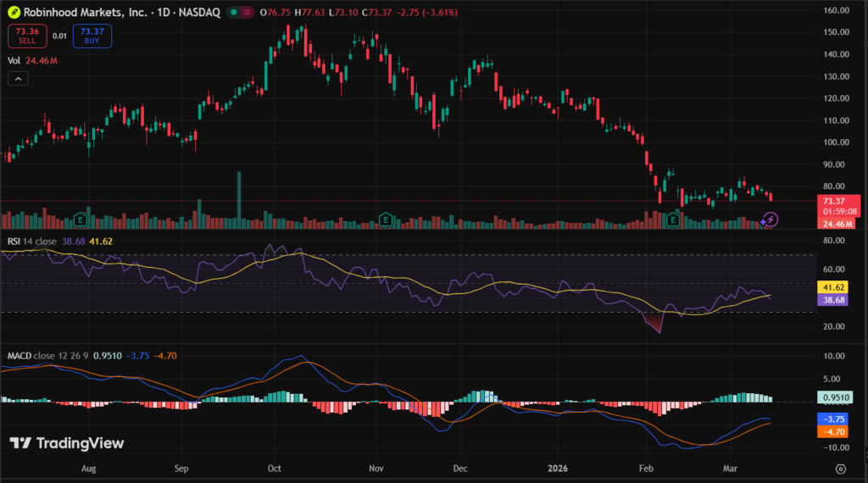This screenshot has width=868, height=483.
Task: Collapse the indicator legend with chevron button
Action: coord(17,79)
